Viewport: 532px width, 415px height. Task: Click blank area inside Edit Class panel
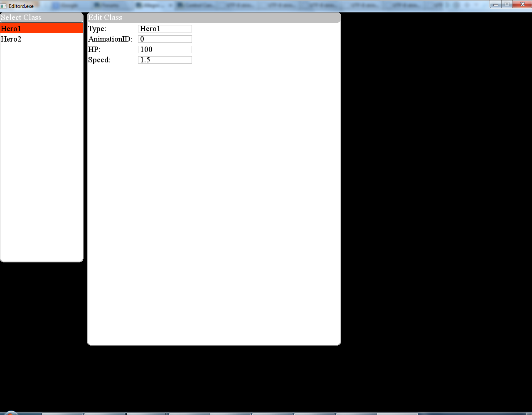click(214, 200)
